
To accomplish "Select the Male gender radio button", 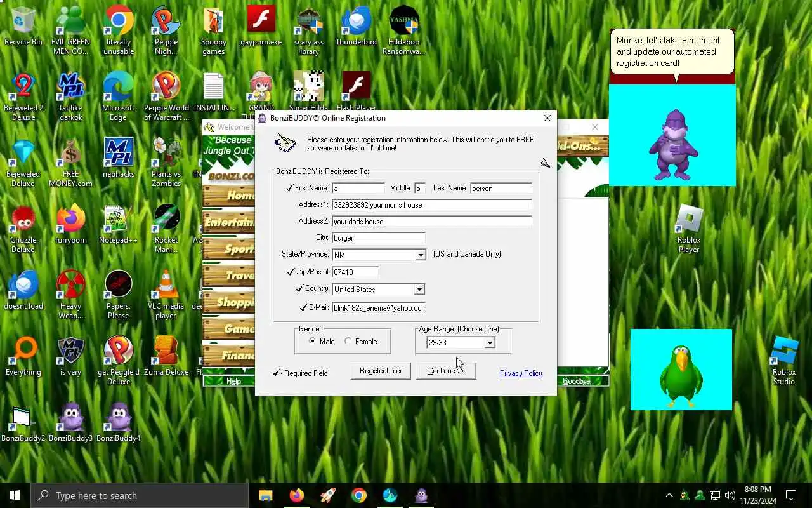I will click(312, 341).
